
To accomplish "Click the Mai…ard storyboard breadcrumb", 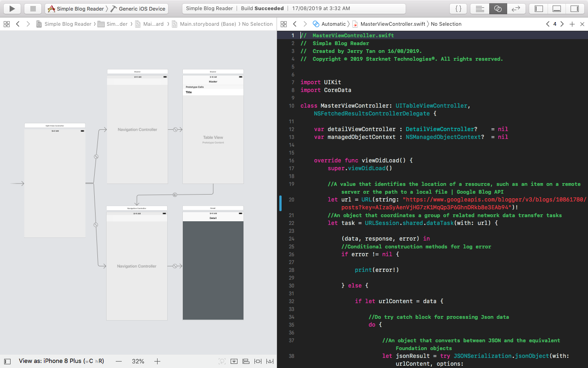I will (150, 24).
